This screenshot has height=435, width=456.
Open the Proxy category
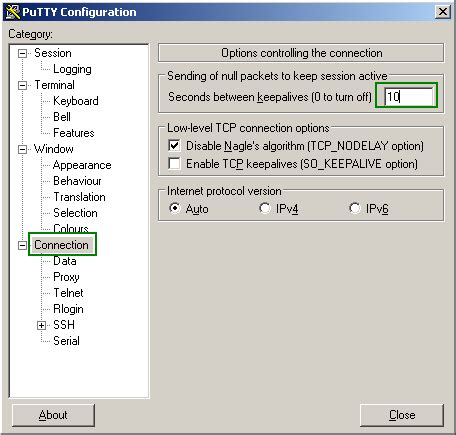[66, 277]
